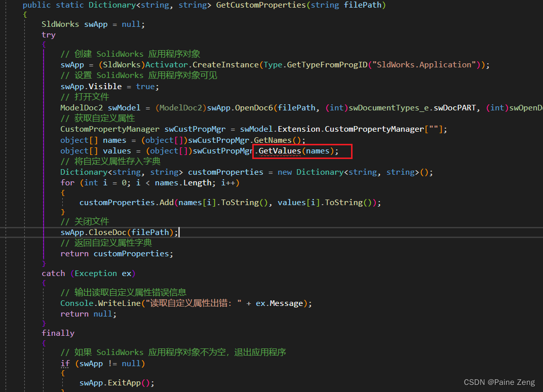This screenshot has width=543, height=392.
Task: Click the 'values' variable declaration
Action: [x=117, y=151]
